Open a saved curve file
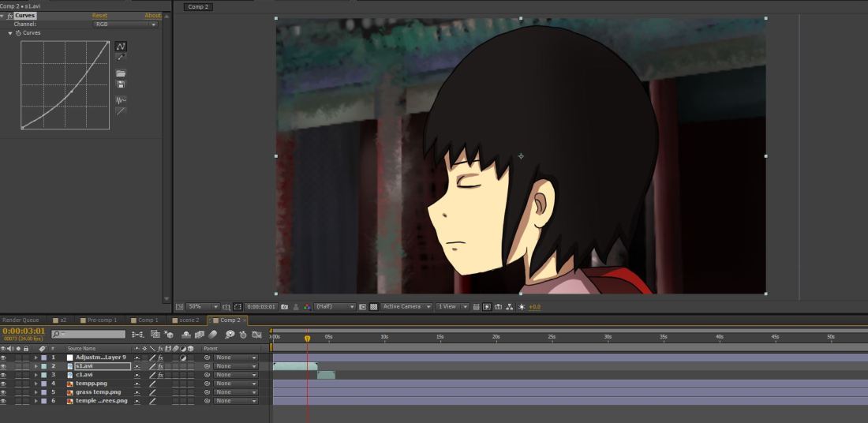The height and width of the screenshot is (423, 868). coord(121,73)
